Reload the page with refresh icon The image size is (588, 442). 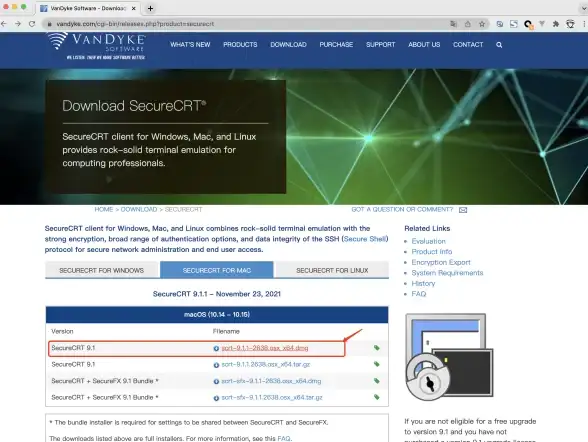coord(32,24)
